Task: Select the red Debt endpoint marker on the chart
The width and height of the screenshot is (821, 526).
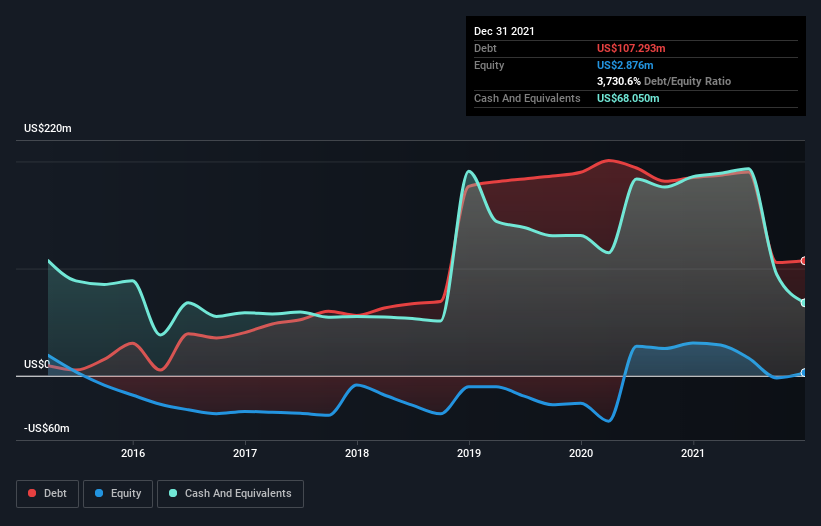Action: click(x=804, y=261)
